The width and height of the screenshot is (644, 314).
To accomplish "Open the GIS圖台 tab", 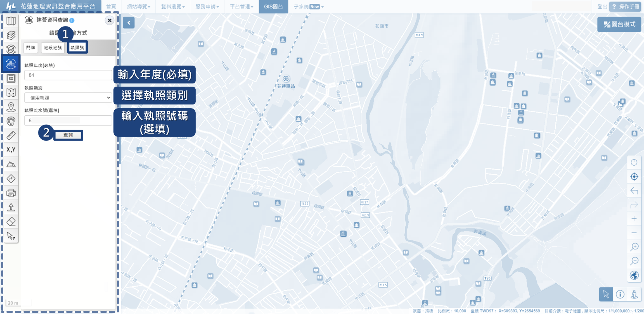I will pyautogui.click(x=273, y=6).
